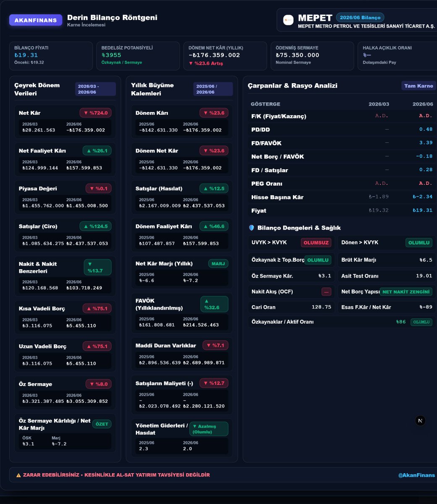Click the Fiyat value ₺19.31 in table

click(x=422, y=210)
